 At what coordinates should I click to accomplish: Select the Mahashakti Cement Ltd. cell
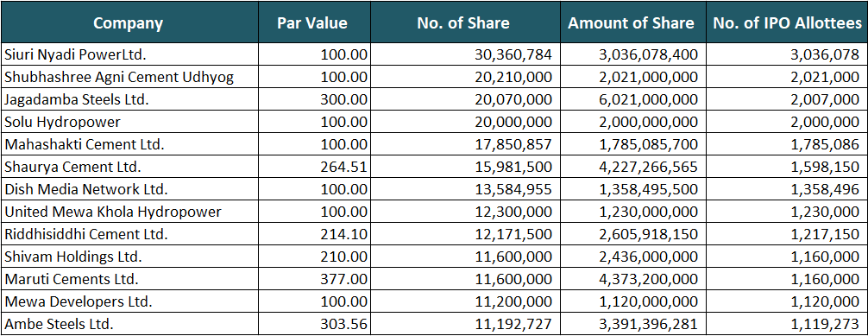(129, 144)
